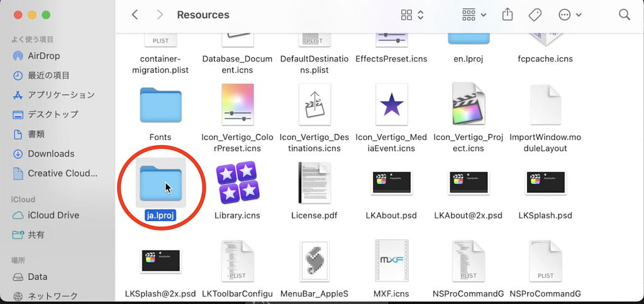The height and width of the screenshot is (304, 644).
Task: Select Icon_Vertigo_Project.icns clapperboard icon
Action: coord(469,104)
